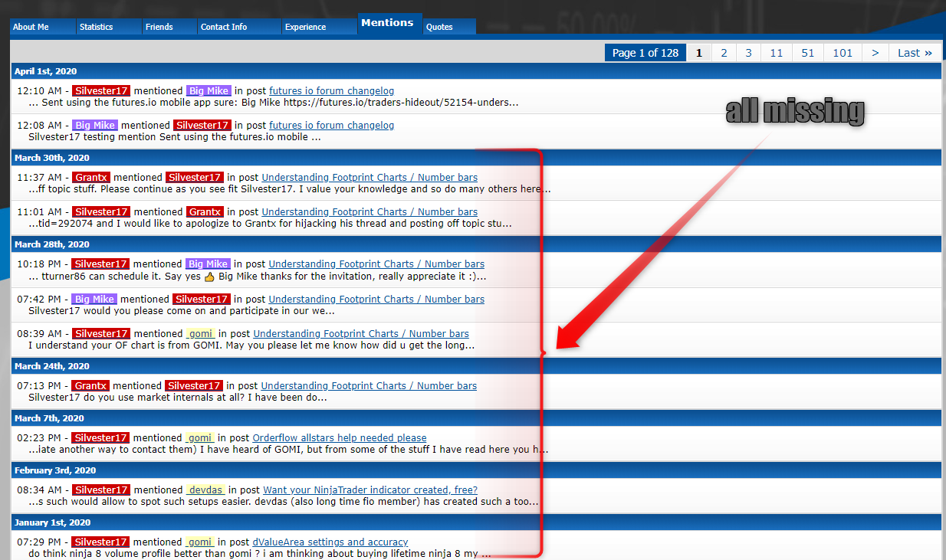Click Big Mike user tag at 10:18 PM
The height and width of the screenshot is (560, 946).
tap(208, 264)
